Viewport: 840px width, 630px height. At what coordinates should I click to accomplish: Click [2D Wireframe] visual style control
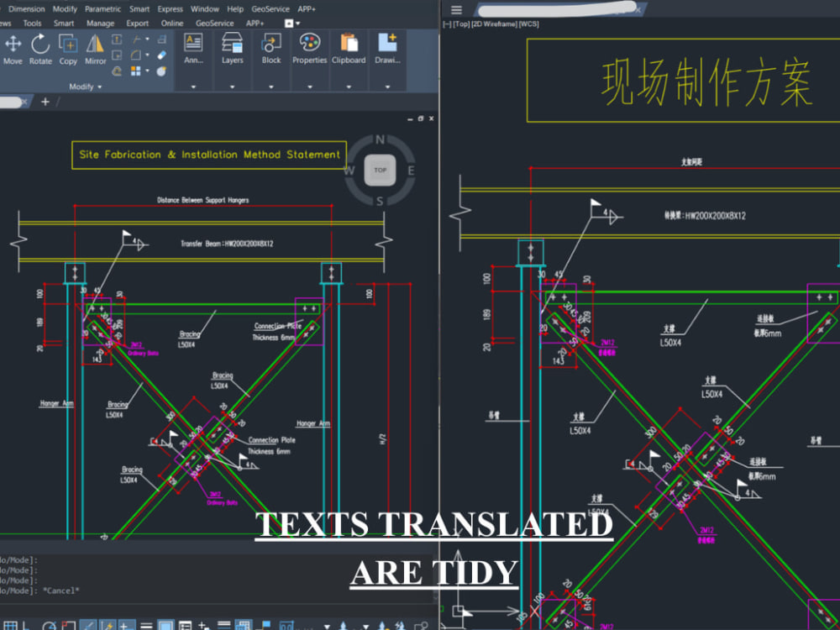pyautogui.click(x=494, y=24)
